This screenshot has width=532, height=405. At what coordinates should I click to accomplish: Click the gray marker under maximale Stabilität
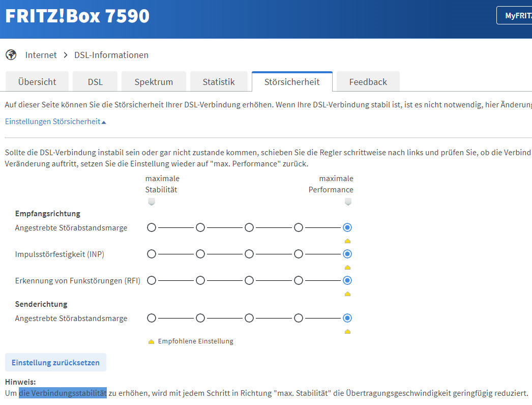click(152, 202)
